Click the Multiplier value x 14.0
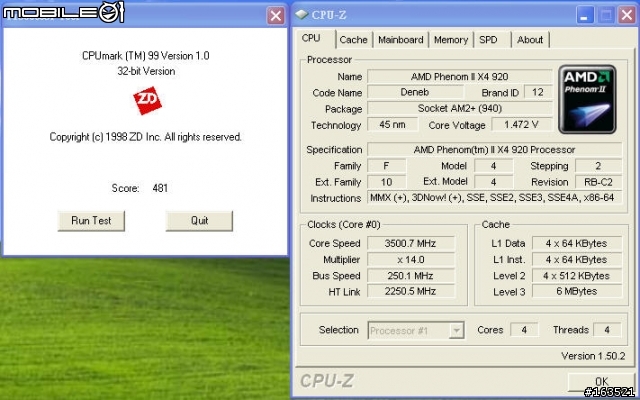Image resolution: width=640 pixels, height=400 pixels. pos(411,259)
